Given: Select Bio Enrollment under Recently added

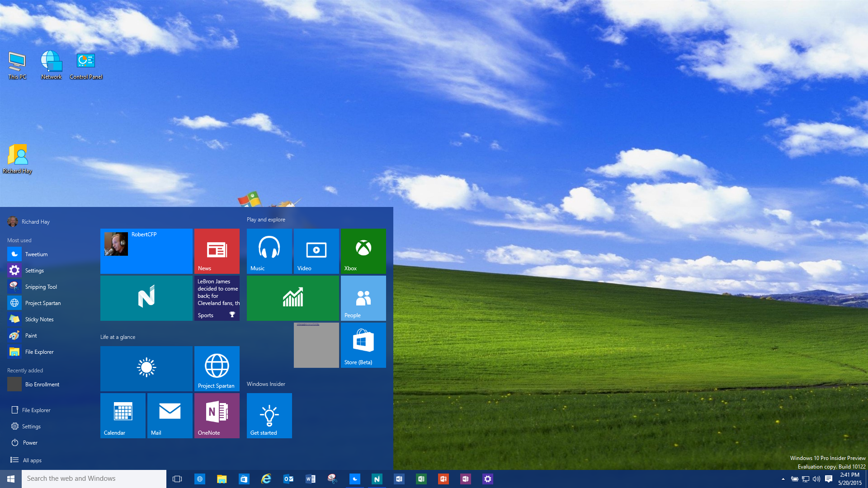Looking at the screenshot, I should (x=42, y=385).
